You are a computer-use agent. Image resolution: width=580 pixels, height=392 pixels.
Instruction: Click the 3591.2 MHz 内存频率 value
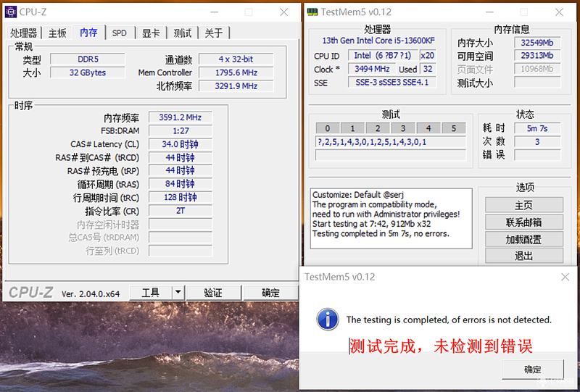(x=180, y=117)
